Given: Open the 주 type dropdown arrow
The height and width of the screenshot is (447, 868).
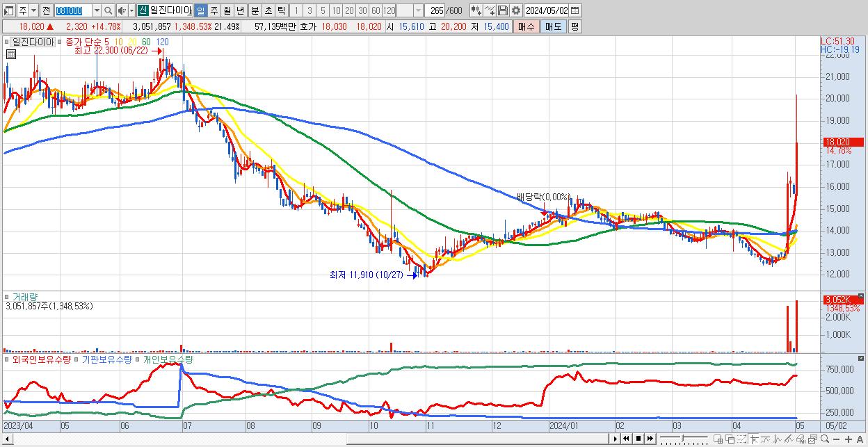Looking at the screenshot, I should point(33,10).
